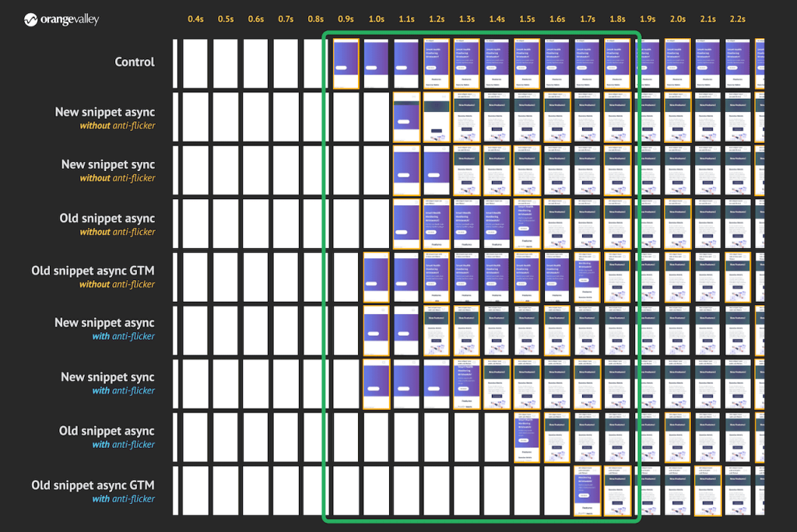
Task: Click the highlighted Control frame at 0.9s
Action: (346, 62)
